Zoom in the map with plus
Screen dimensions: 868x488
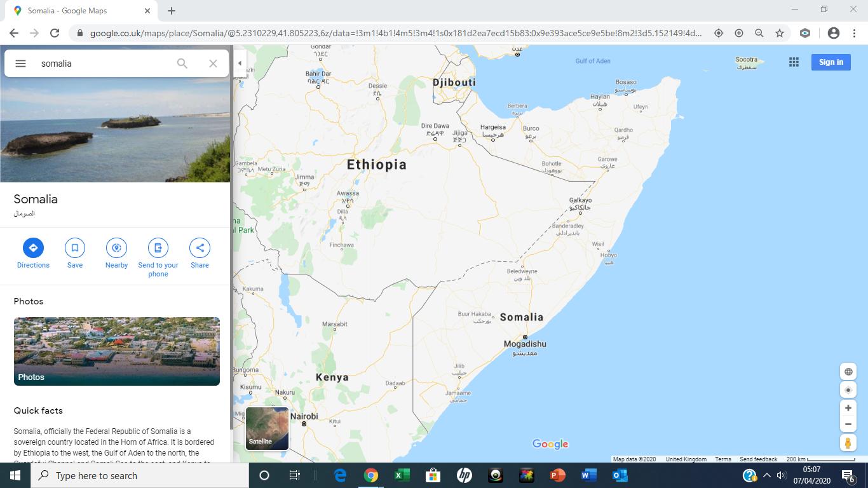click(x=848, y=408)
